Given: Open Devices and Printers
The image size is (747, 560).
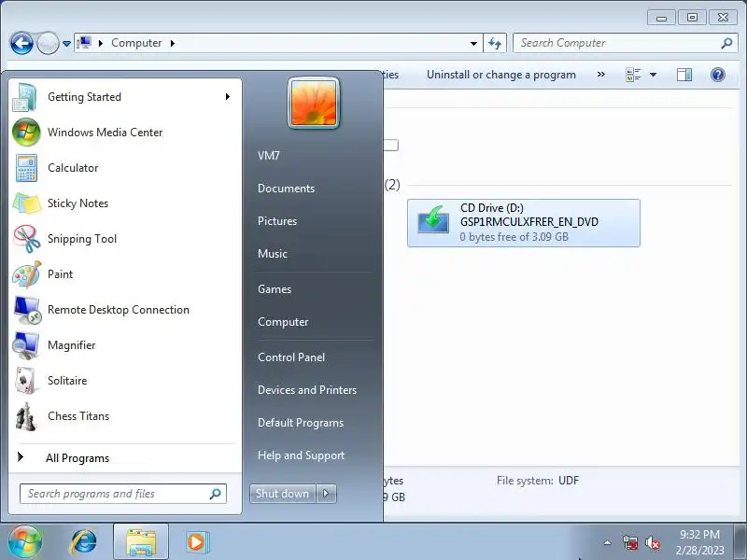Looking at the screenshot, I should (x=307, y=390).
